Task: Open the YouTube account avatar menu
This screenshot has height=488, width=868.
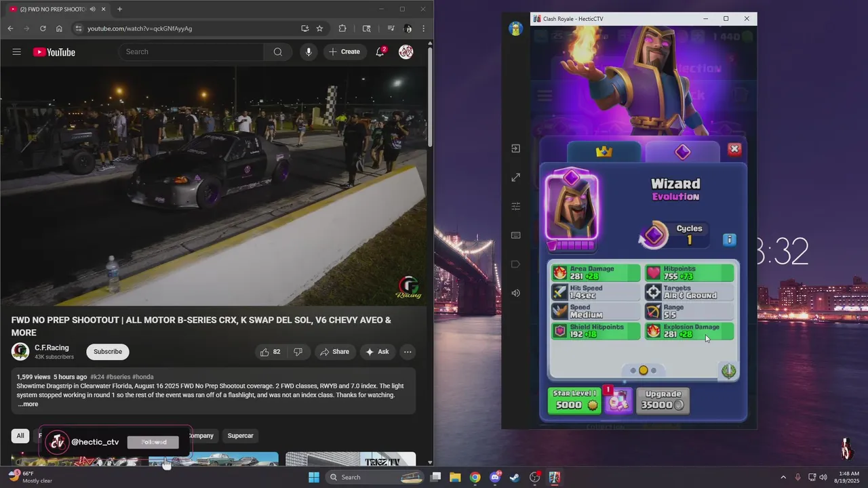Action: (x=406, y=52)
